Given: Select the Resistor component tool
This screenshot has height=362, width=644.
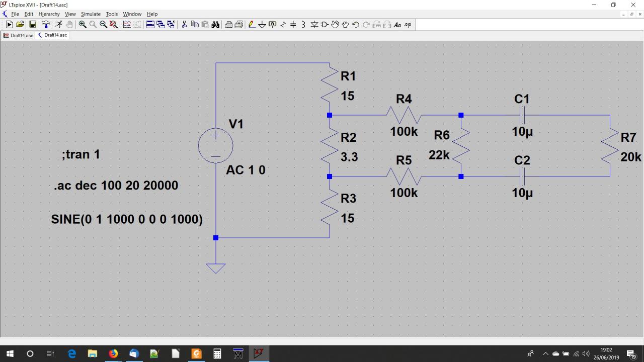Looking at the screenshot, I should 282,24.
